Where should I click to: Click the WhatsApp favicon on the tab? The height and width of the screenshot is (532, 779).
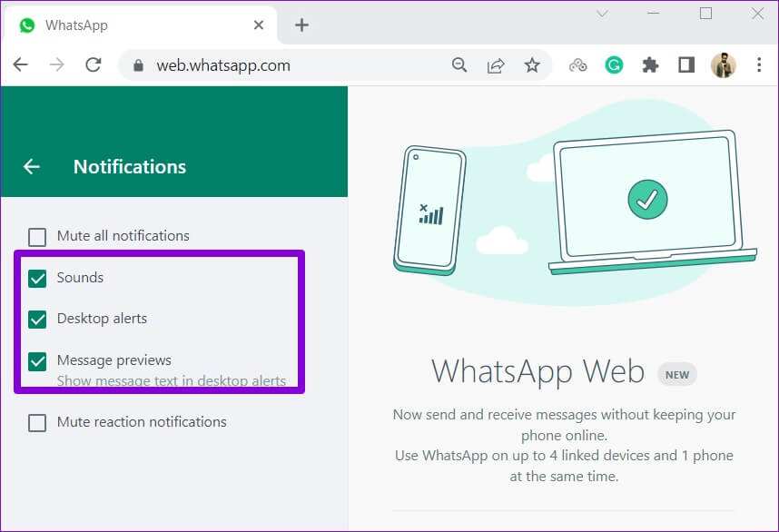tap(27, 25)
